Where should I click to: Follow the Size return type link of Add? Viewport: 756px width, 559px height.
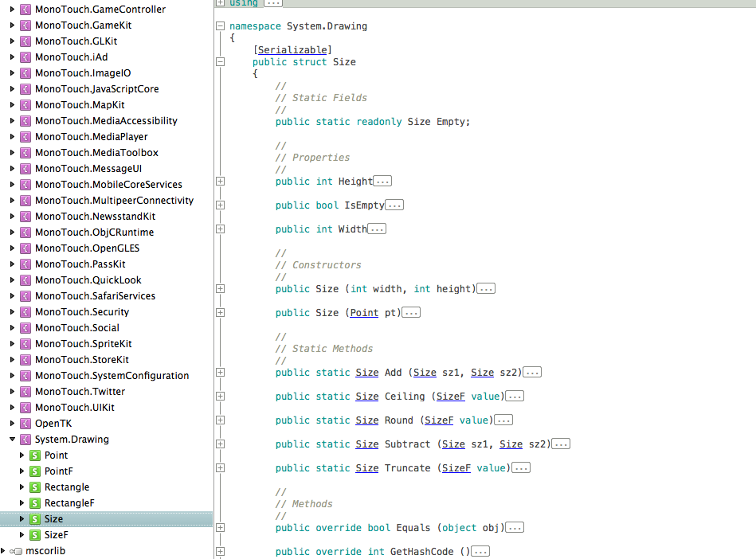(367, 373)
